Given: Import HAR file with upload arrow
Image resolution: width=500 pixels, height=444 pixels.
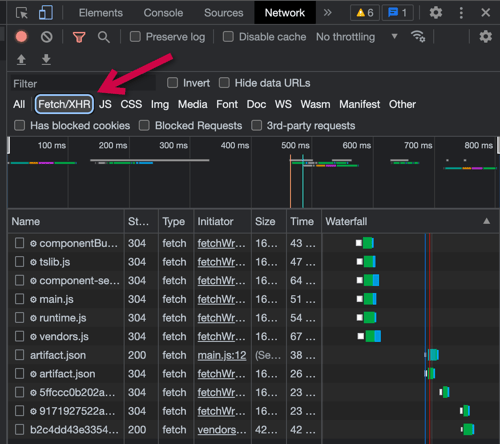Looking at the screenshot, I should [21, 60].
